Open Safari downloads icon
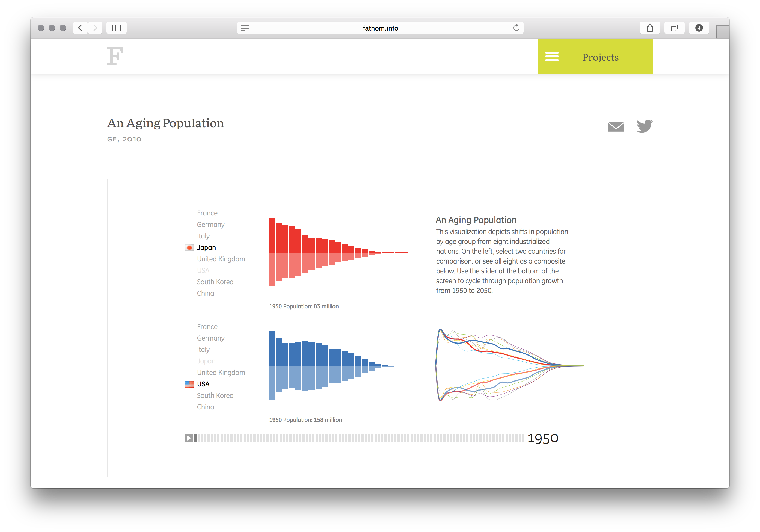760x532 pixels. coord(699,28)
